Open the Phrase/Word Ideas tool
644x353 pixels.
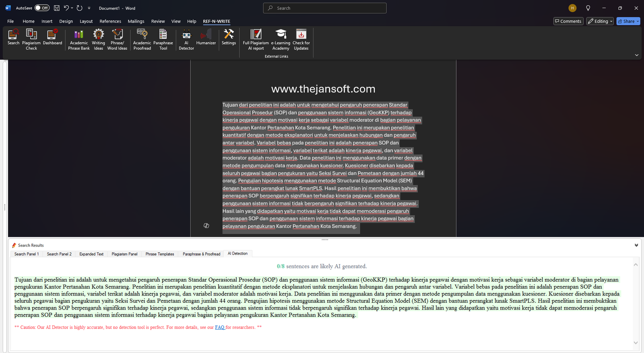point(117,39)
